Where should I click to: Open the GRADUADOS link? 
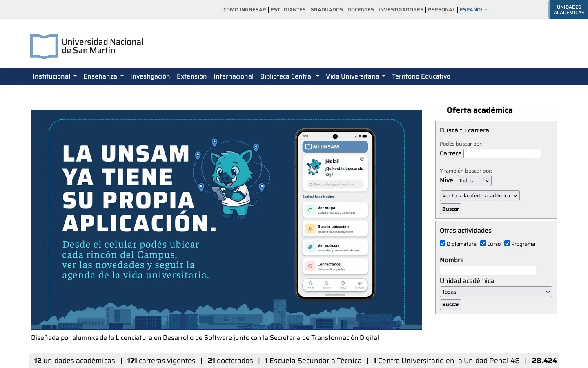pos(327,9)
